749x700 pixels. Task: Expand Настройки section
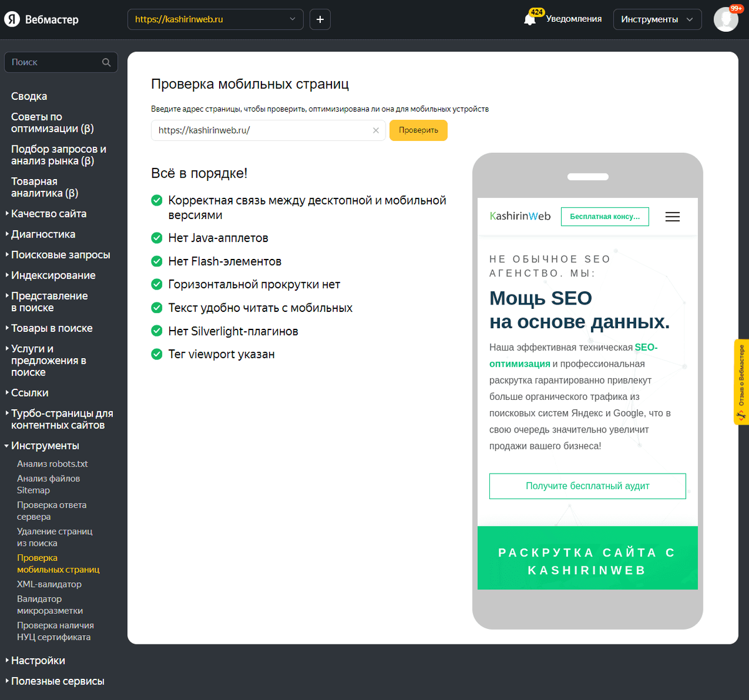[37, 660]
